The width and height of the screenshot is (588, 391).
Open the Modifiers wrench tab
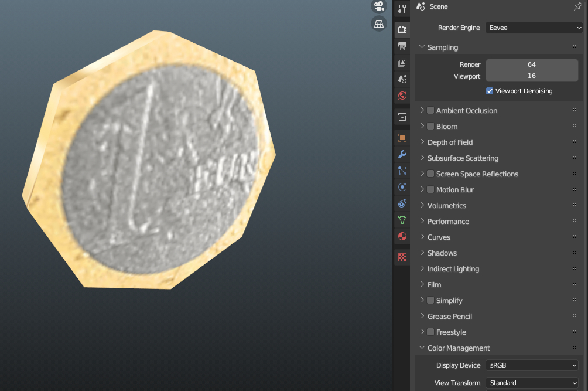[402, 154]
